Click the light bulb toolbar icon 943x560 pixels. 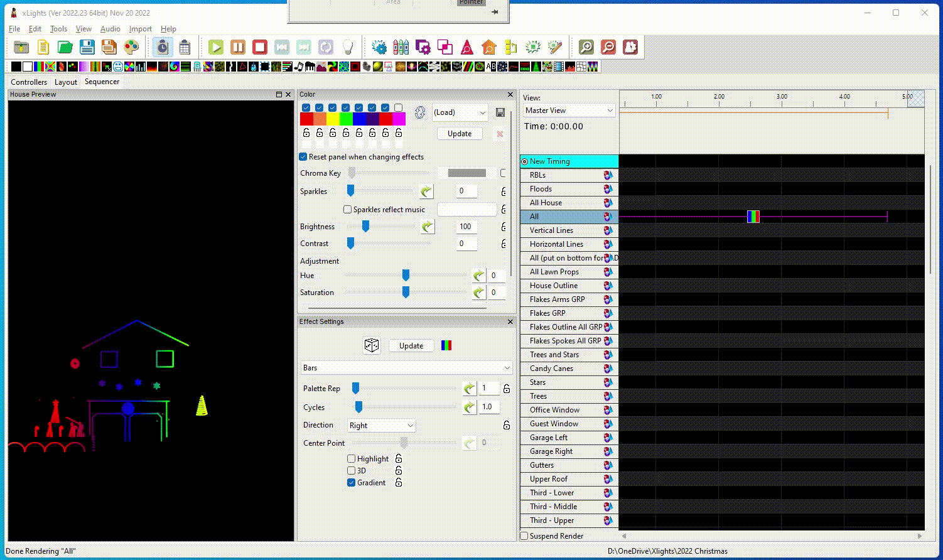(x=348, y=47)
